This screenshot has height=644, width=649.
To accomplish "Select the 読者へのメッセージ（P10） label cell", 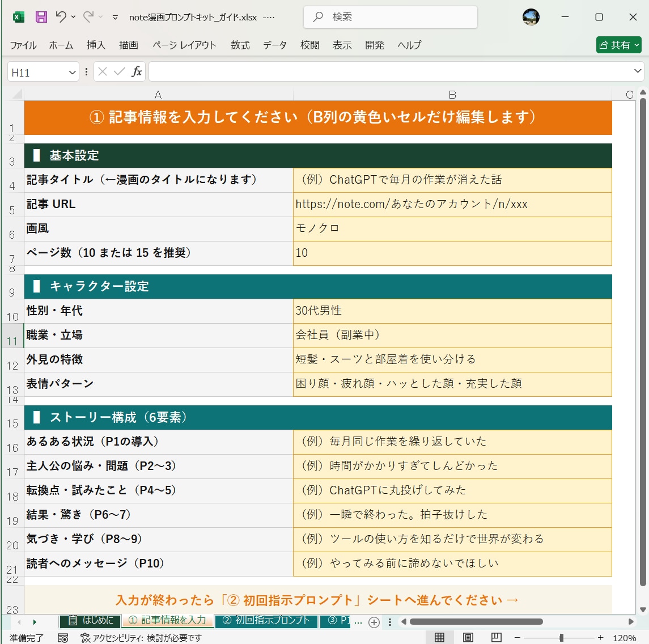I will point(159,563).
